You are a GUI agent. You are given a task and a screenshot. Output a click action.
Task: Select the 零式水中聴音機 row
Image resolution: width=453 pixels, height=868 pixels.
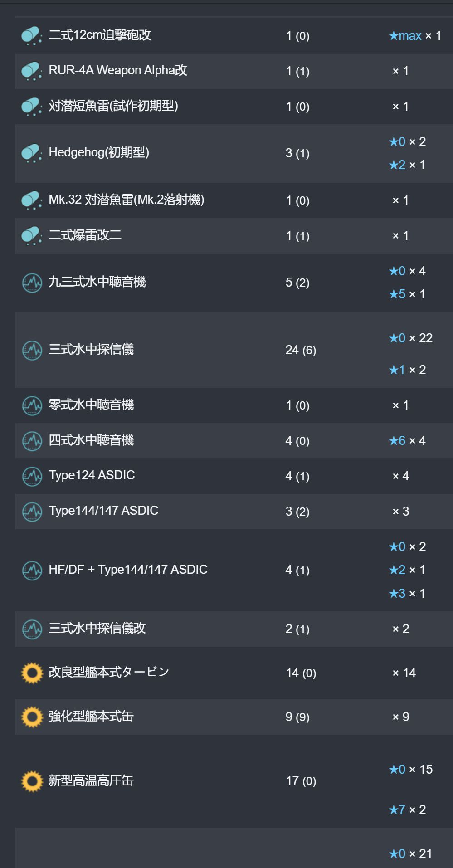[x=234, y=405]
